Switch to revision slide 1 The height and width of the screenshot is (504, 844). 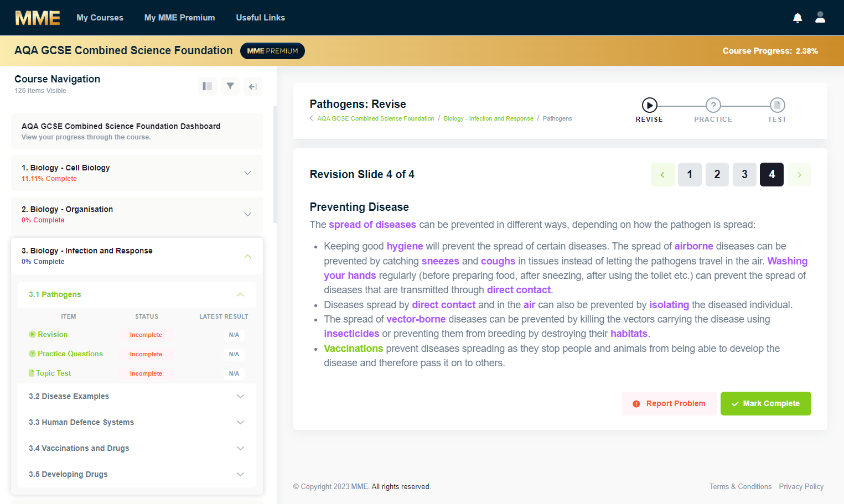click(690, 175)
